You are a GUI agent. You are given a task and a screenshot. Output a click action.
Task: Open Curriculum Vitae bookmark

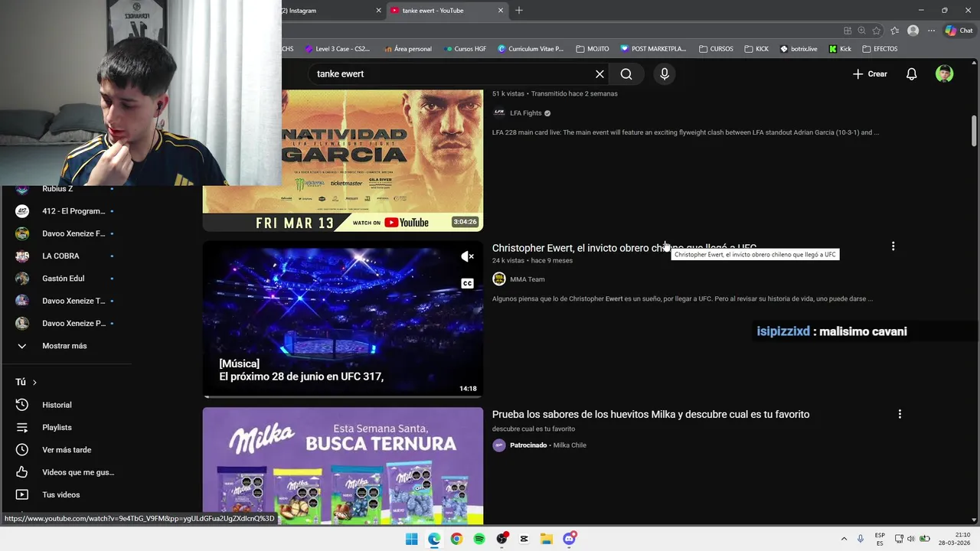click(530, 49)
